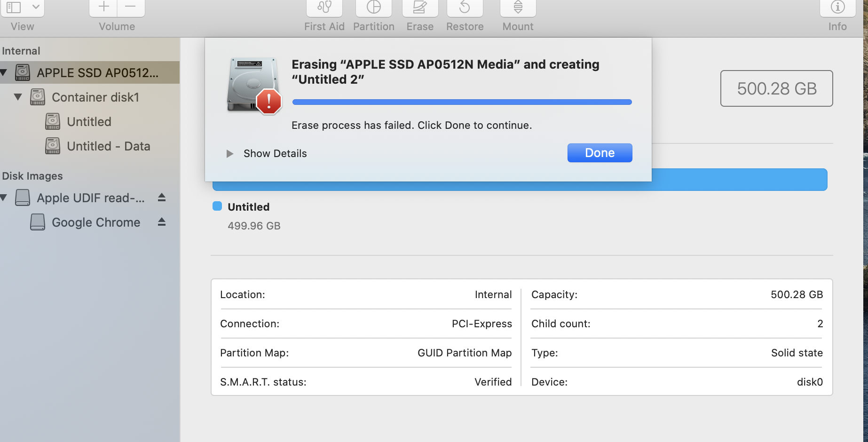Click the Solid state type value
The height and width of the screenshot is (442, 868).
coord(797,353)
